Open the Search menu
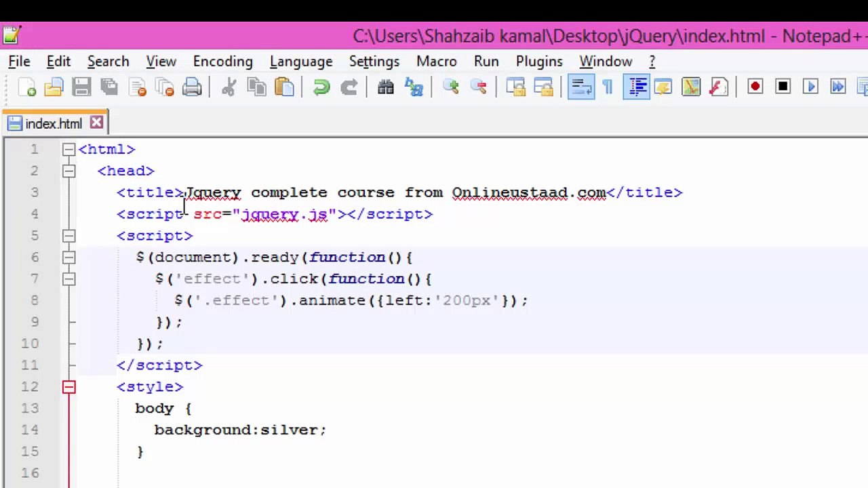This screenshot has height=488, width=868. [x=108, y=61]
